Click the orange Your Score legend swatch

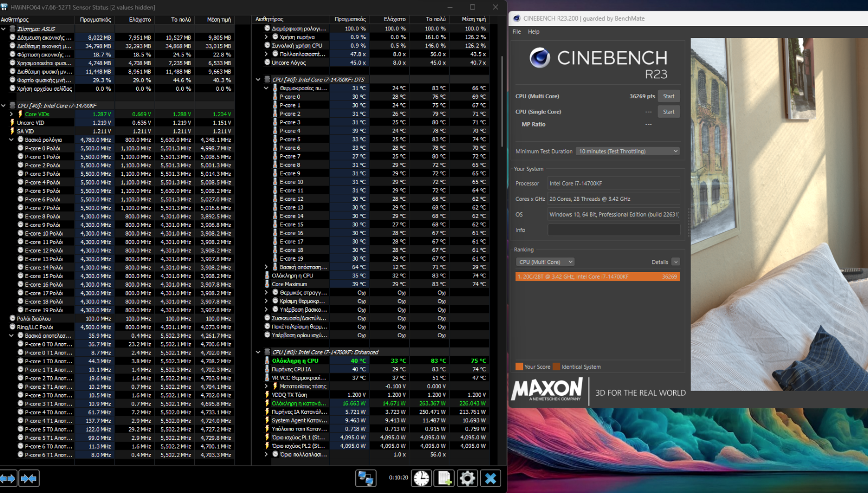pos(519,366)
